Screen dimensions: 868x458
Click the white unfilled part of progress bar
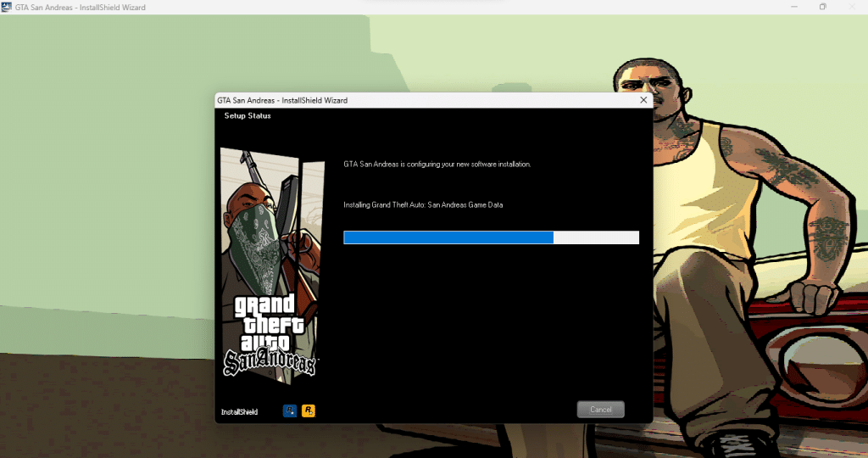[x=596, y=237]
